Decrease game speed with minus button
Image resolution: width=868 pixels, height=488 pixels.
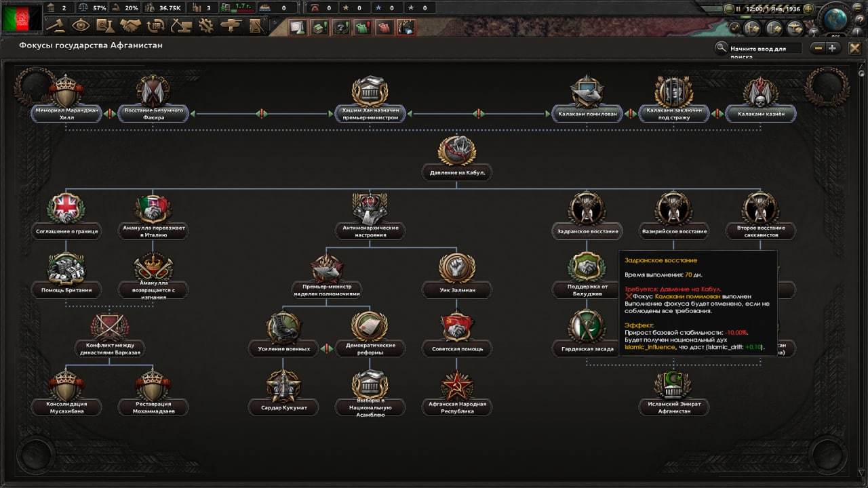tap(728, 9)
